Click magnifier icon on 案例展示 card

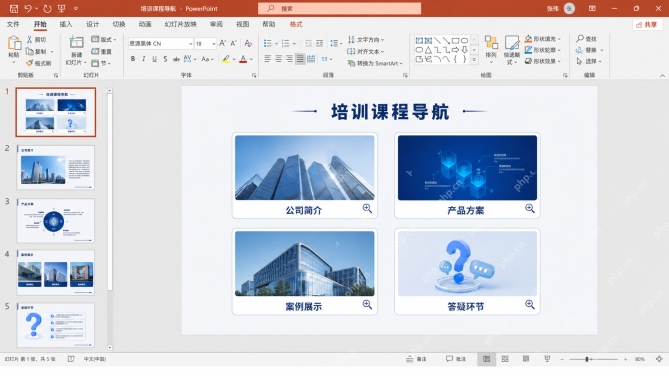367,304
